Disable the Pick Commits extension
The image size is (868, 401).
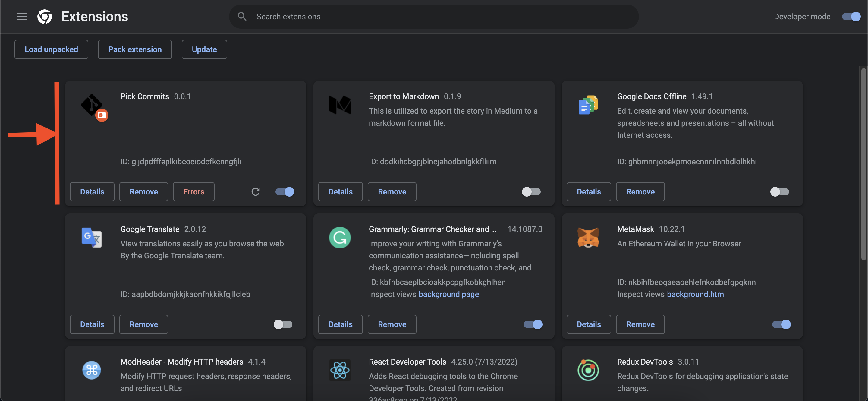(285, 192)
